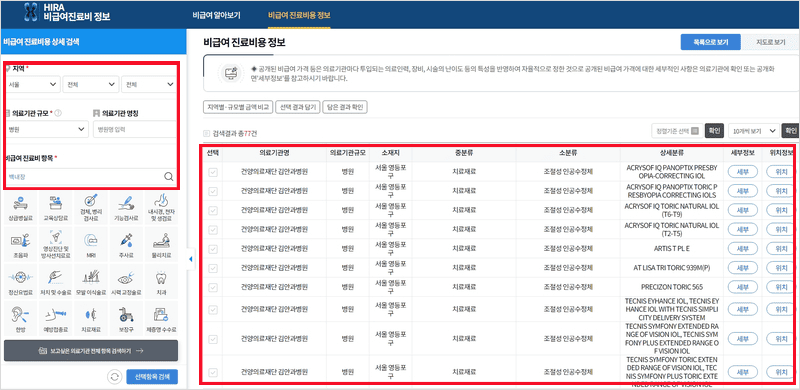
Task: Select the MRI category icon
Action: pyautogui.click(x=91, y=244)
